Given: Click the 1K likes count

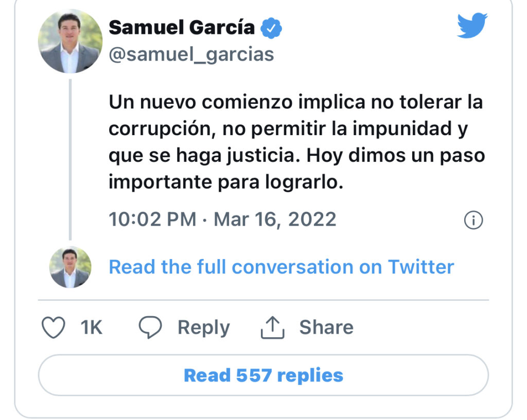Looking at the screenshot, I should coord(92,327).
